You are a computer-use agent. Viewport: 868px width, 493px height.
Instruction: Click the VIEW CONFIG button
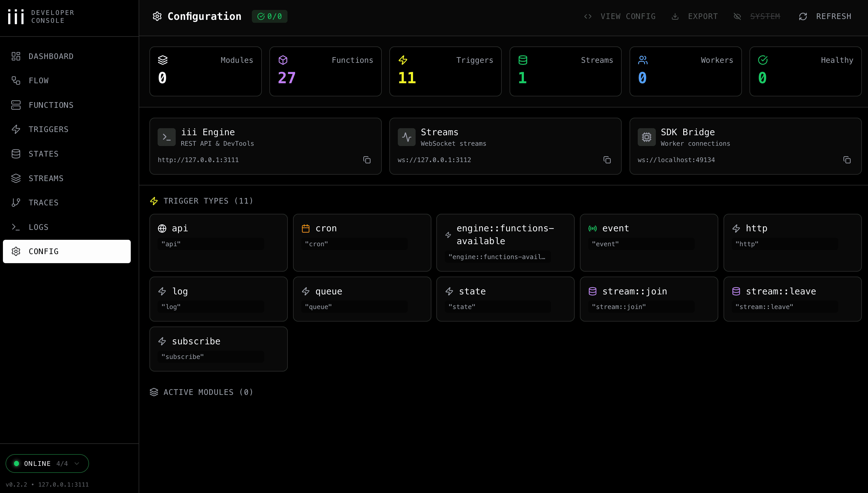pyautogui.click(x=628, y=16)
